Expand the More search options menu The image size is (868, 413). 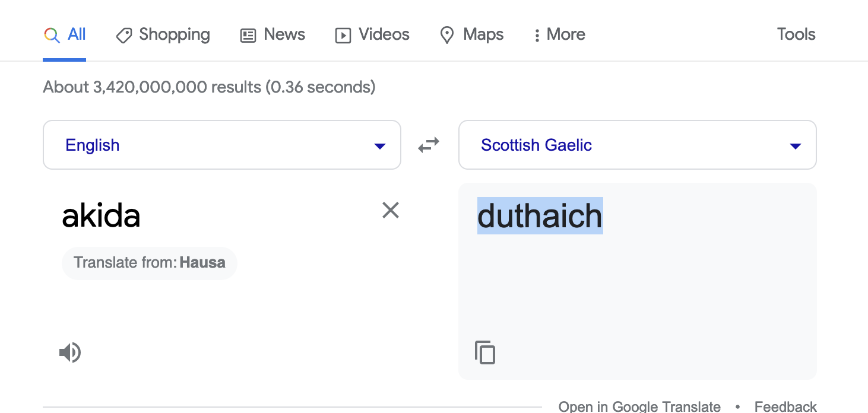[x=559, y=35]
